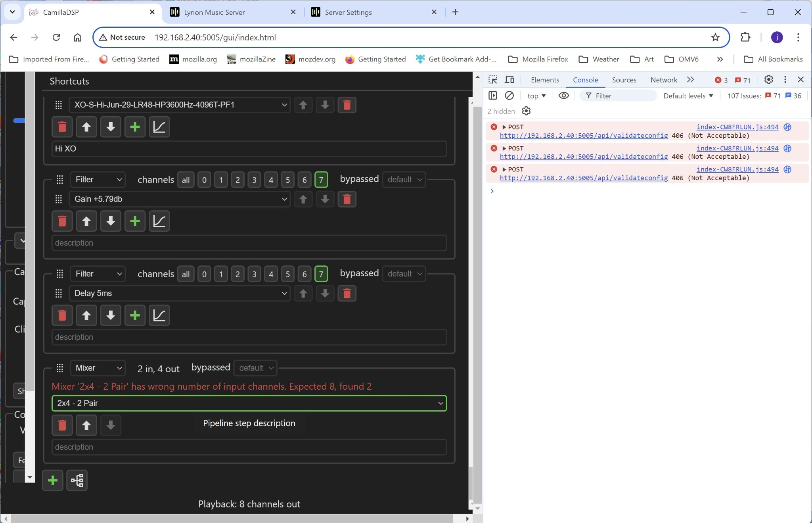This screenshot has width=812, height=523.
Task: Open the Gain +5.79db filter name dropdown
Action: point(179,199)
